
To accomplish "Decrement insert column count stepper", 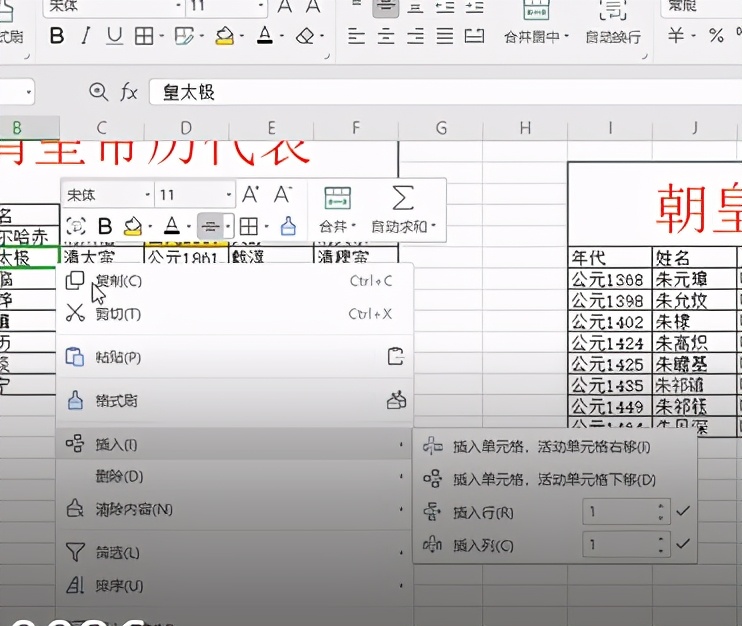I will tap(661, 551).
